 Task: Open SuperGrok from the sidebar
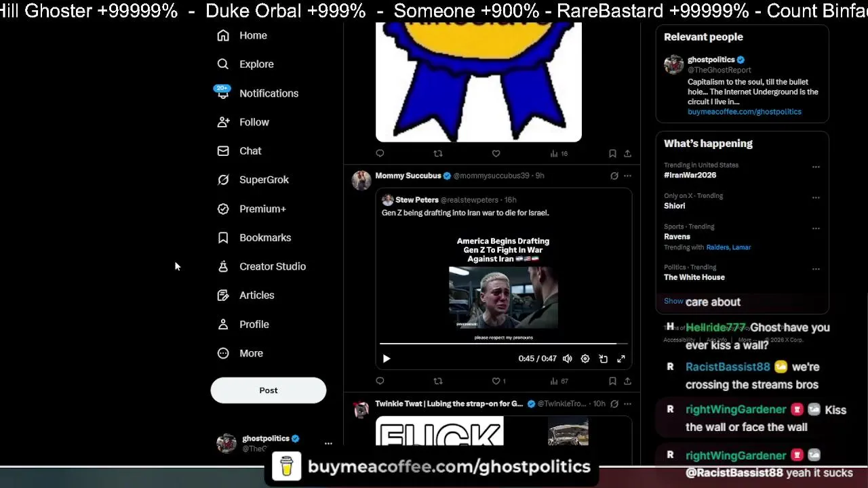253,180
